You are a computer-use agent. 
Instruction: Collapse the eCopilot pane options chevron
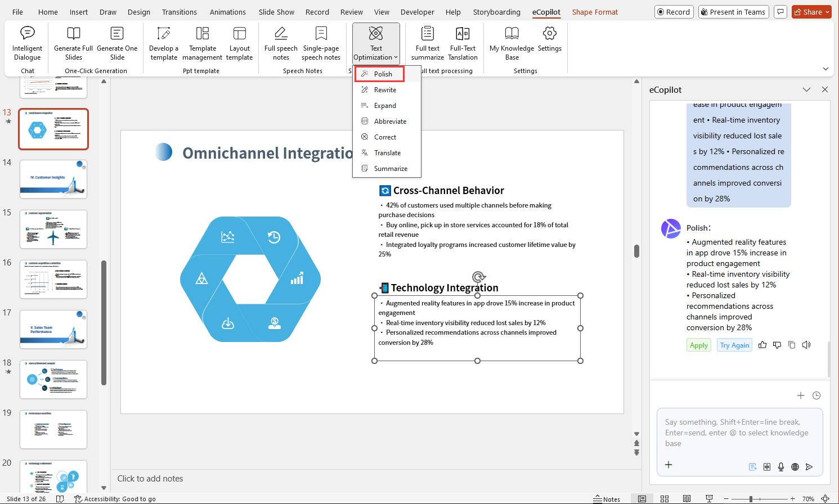[806, 89]
